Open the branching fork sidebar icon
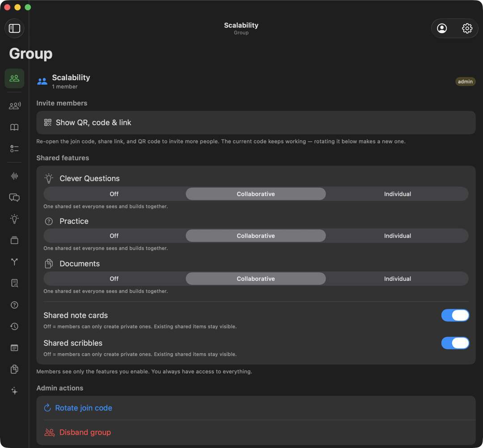This screenshot has width=483, height=448. tap(14, 262)
